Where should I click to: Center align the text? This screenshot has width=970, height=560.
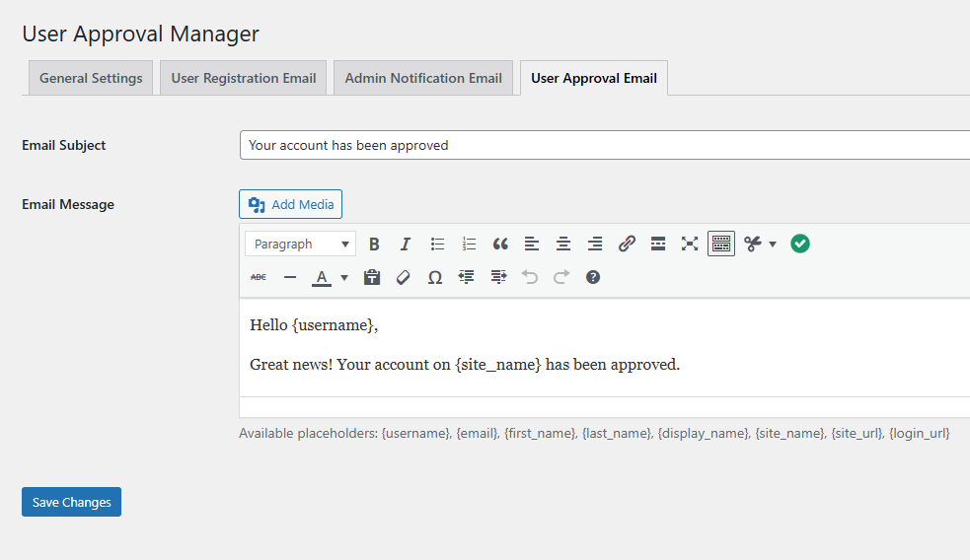coord(563,244)
